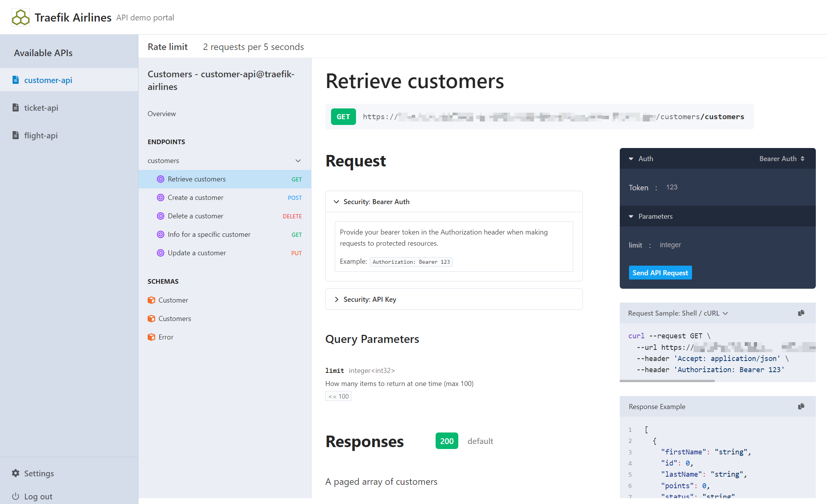Open the Overview page
The width and height of the screenshot is (827, 504).
(x=161, y=113)
